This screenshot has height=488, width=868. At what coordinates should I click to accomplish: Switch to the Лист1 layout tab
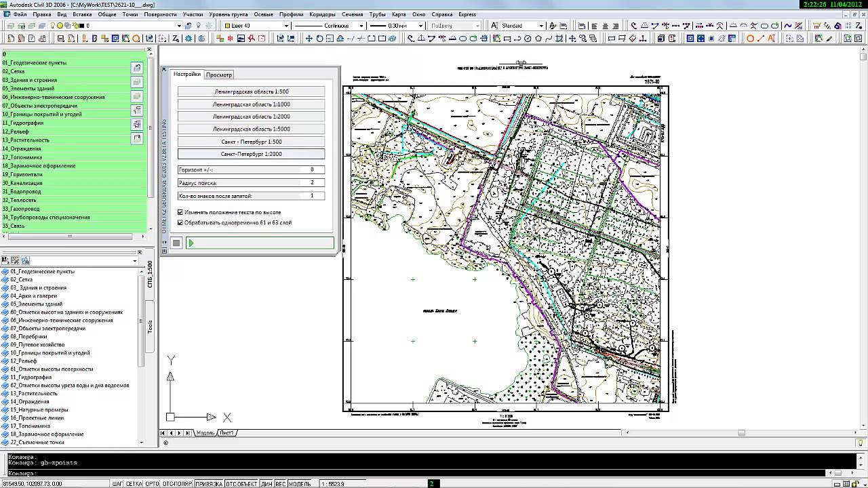point(226,432)
